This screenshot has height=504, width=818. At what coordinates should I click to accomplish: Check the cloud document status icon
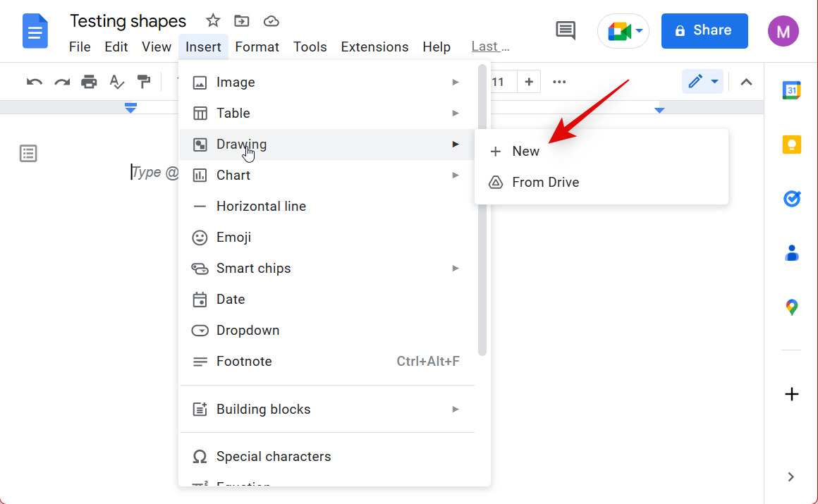(x=271, y=21)
